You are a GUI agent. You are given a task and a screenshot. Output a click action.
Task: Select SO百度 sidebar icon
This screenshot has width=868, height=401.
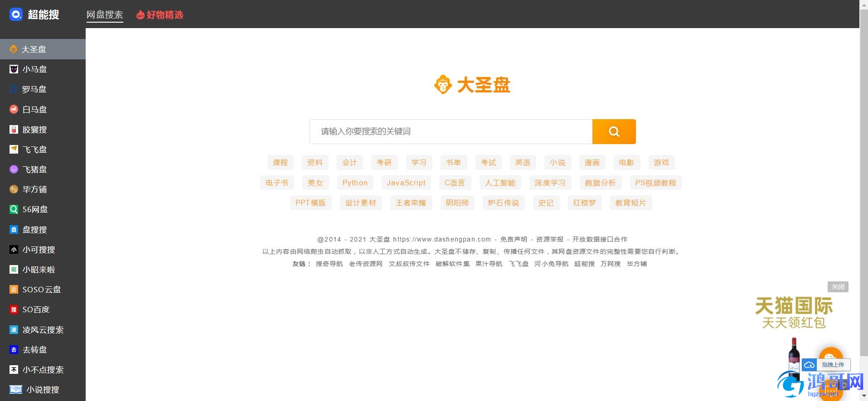(14, 309)
